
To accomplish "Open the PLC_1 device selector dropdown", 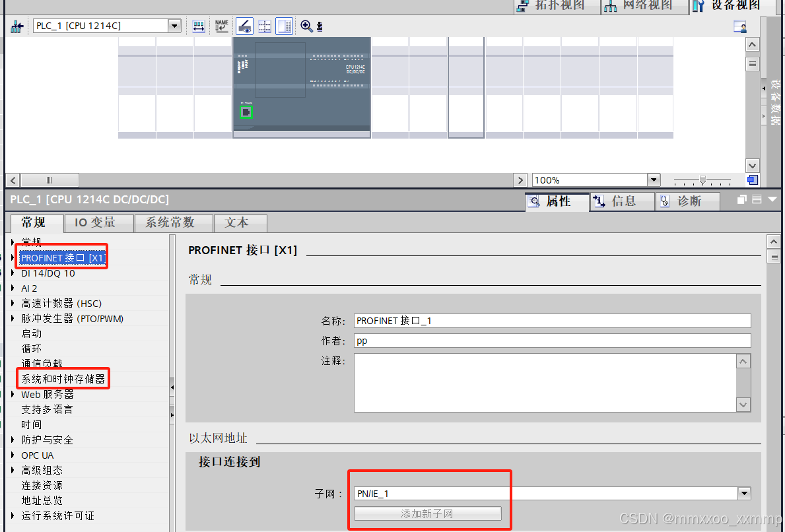I will tap(174, 26).
